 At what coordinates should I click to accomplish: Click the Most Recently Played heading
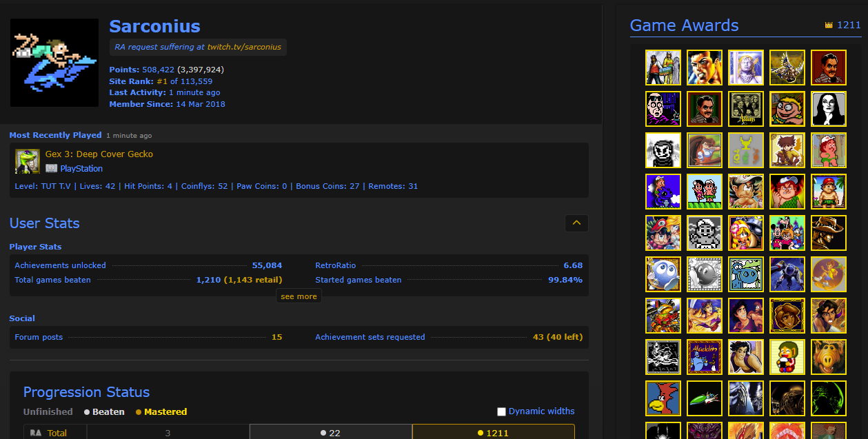point(55,135)
